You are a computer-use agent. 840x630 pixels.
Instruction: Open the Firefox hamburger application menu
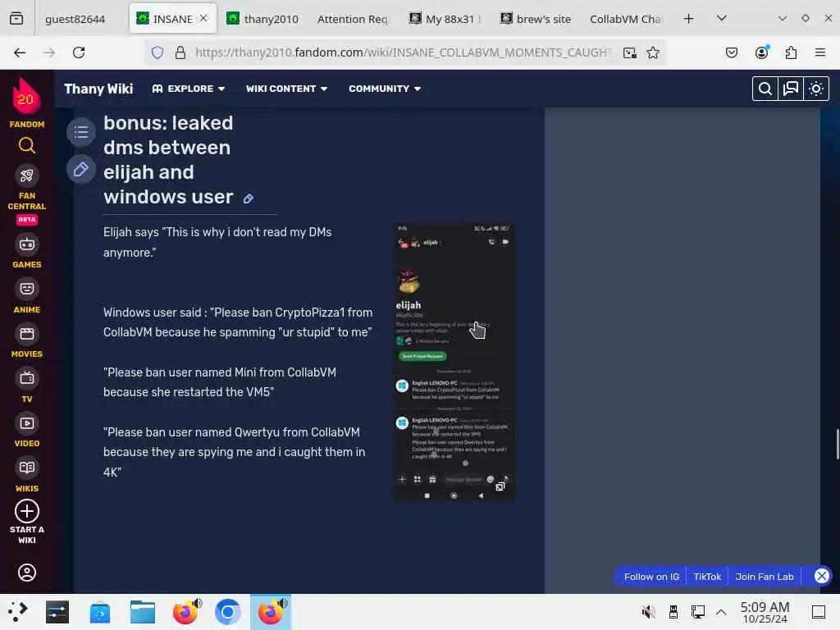point(820,52)
